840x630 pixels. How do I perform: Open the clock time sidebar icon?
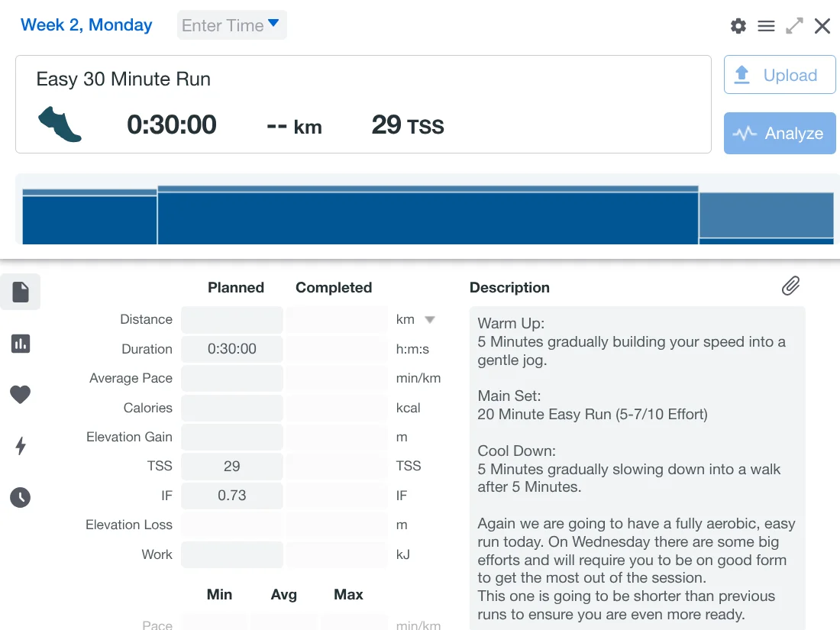[21, 498]
